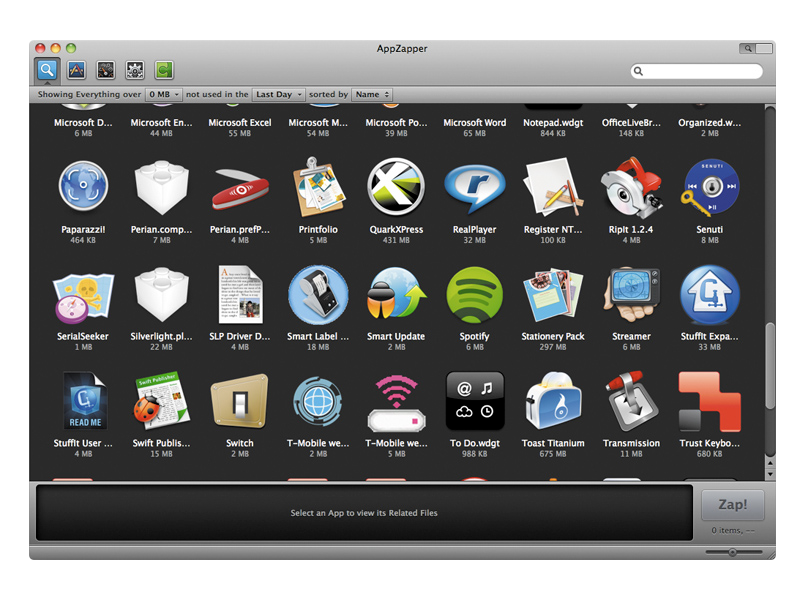Open the Applications view toolbar icon
800x600 pixels.
point(77,70)
